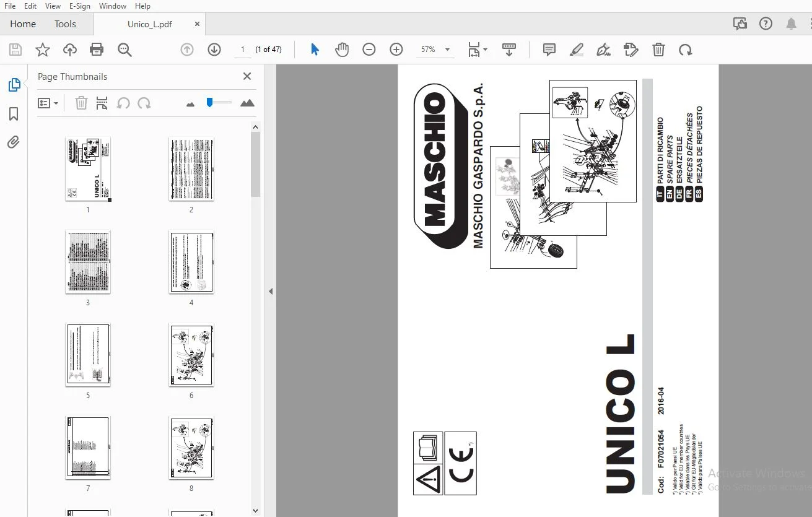This screenshot has height=517, width=812.
Task: Enlarge thumbnails with large mountain icon
Action: coord(247,103)
